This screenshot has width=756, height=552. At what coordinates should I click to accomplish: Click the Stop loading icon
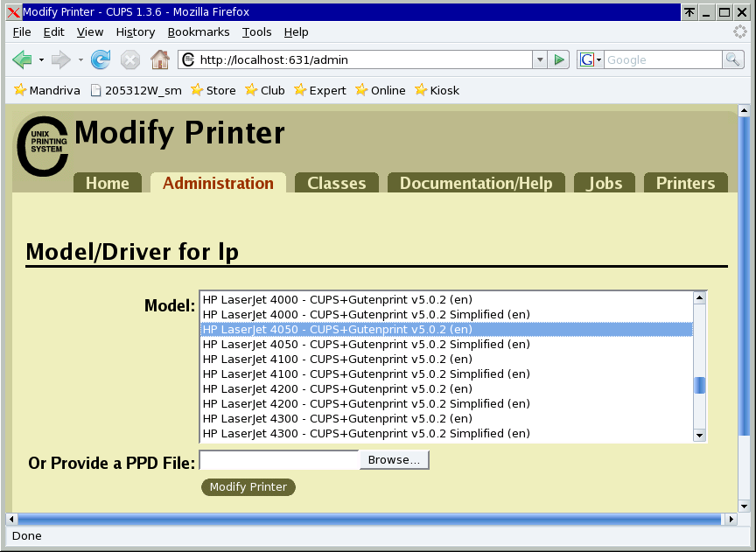[129, 60]
